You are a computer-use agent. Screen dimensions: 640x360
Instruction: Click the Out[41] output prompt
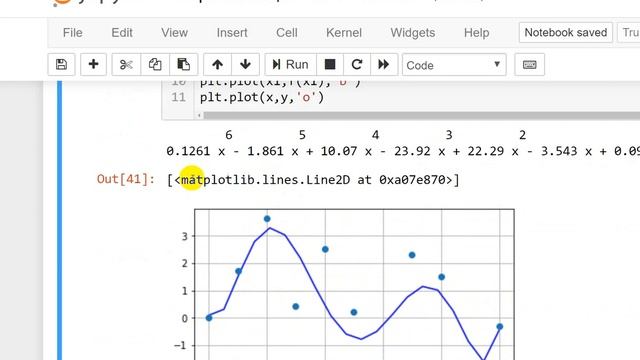click(126, 179)
